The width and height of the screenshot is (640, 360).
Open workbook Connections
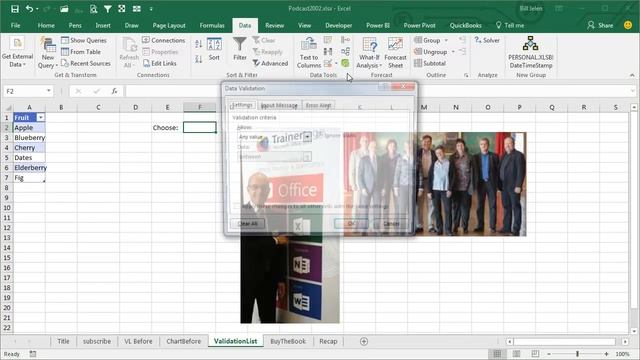[x=164, y=40]
